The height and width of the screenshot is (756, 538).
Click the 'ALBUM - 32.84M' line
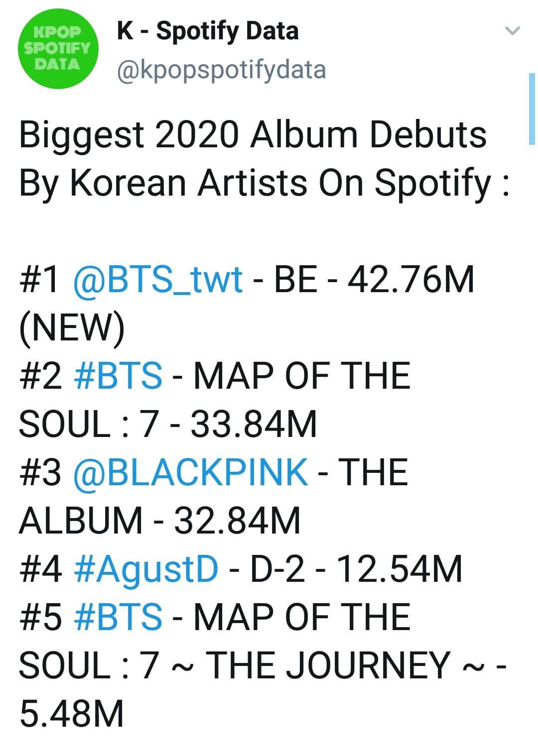(160, 521)
